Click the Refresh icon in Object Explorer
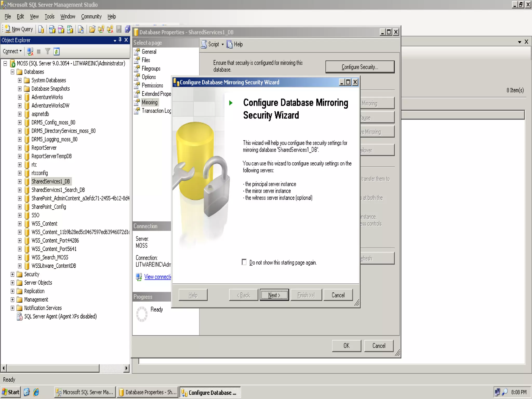This screenshot has width=532, height=399. tap(56, 51)
